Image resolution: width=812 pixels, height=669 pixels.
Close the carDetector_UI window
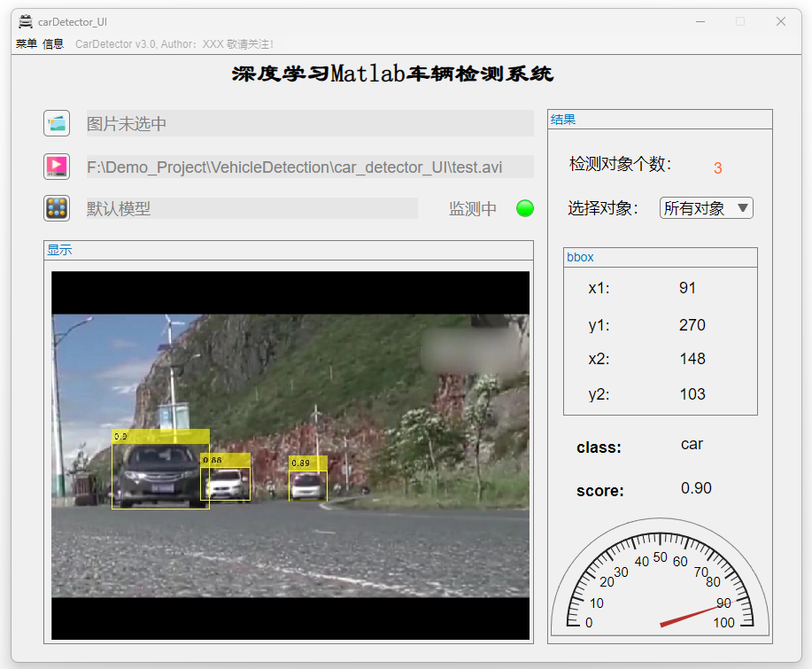[780, 21]
